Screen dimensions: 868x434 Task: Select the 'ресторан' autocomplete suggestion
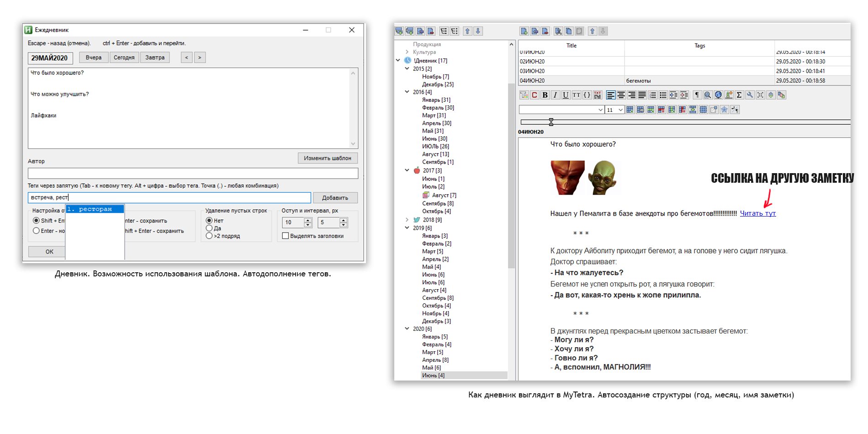pyautogui.click(x=95, y=209)
